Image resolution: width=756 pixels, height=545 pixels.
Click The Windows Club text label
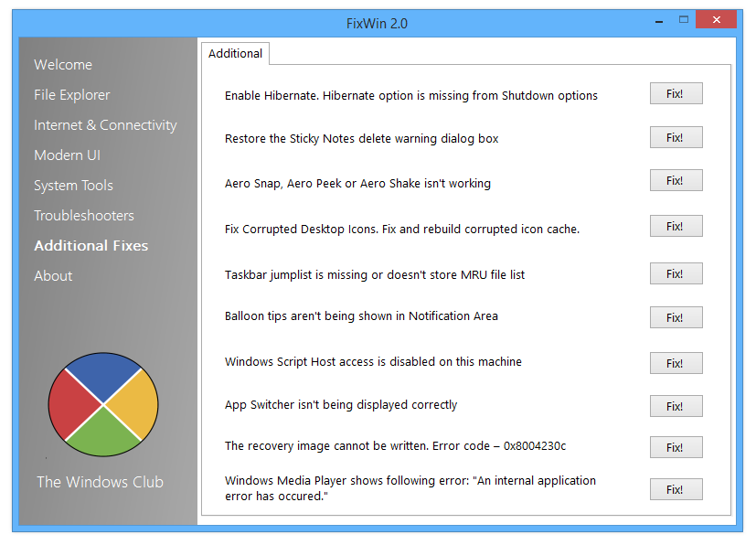pos(101,482)
